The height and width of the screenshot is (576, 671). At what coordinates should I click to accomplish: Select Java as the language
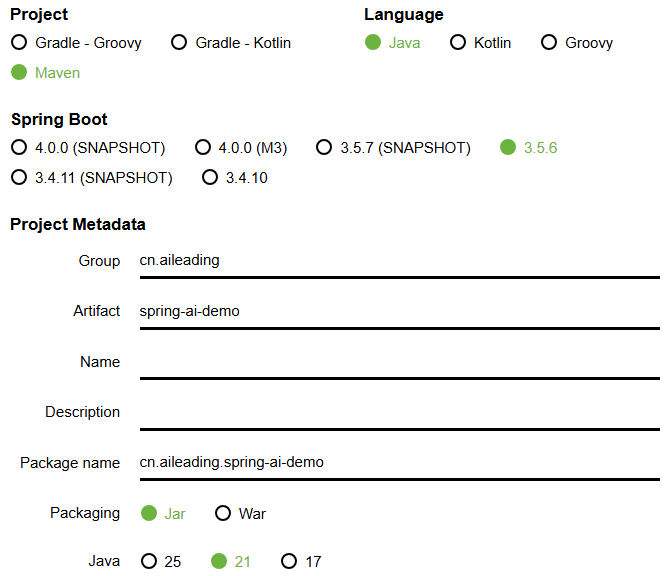point(373,43)
